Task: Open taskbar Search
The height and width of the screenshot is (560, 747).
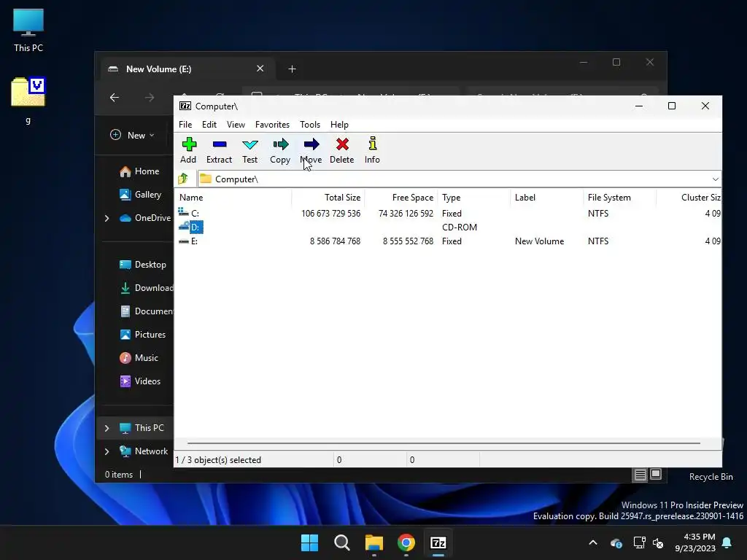Action: 341,542
